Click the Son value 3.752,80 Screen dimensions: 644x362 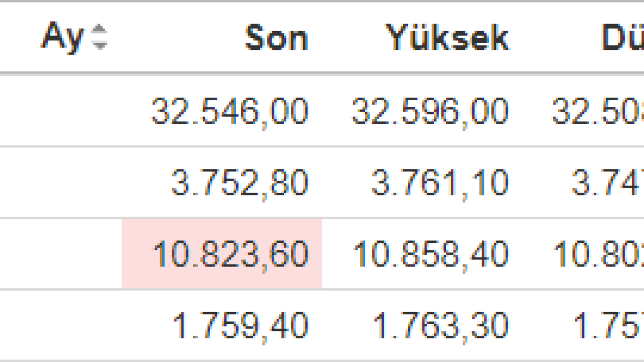239,183
